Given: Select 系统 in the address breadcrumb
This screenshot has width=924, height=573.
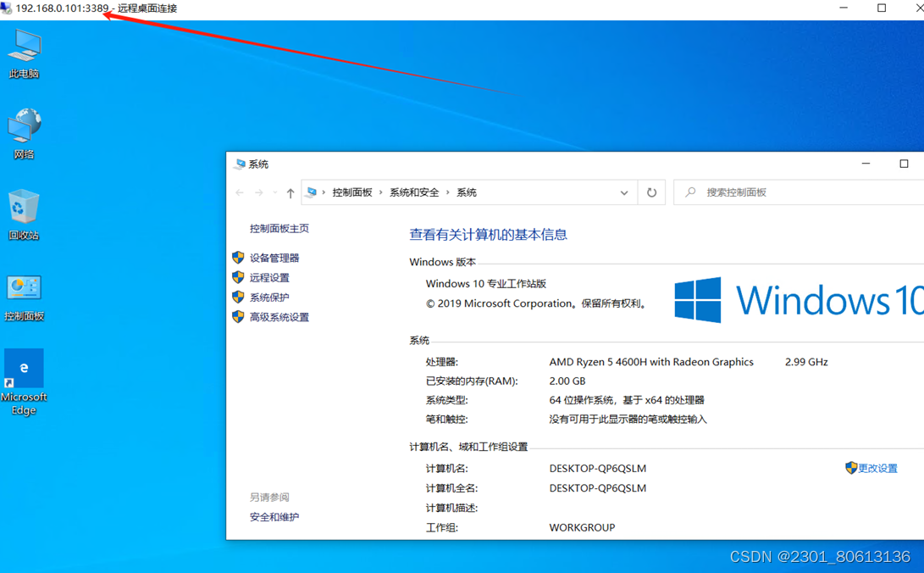Looking at the screenshot, I should (x=467, y=192).
